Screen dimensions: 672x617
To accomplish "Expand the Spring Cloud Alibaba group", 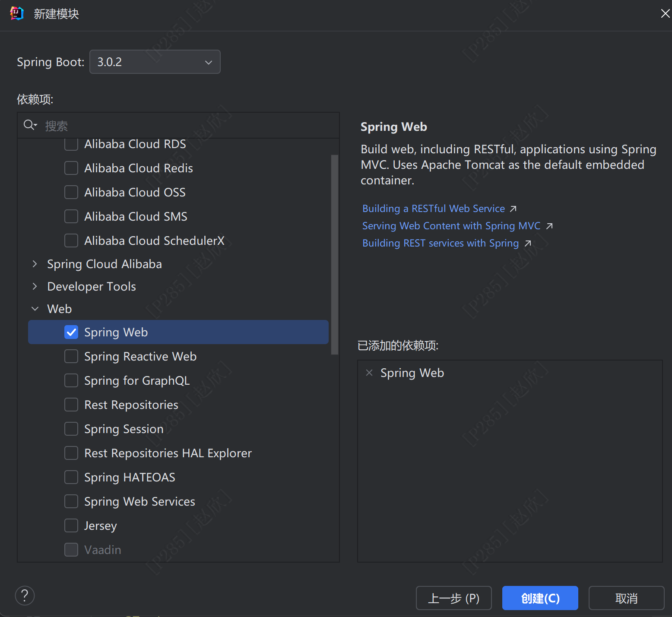I will [35, 264].
